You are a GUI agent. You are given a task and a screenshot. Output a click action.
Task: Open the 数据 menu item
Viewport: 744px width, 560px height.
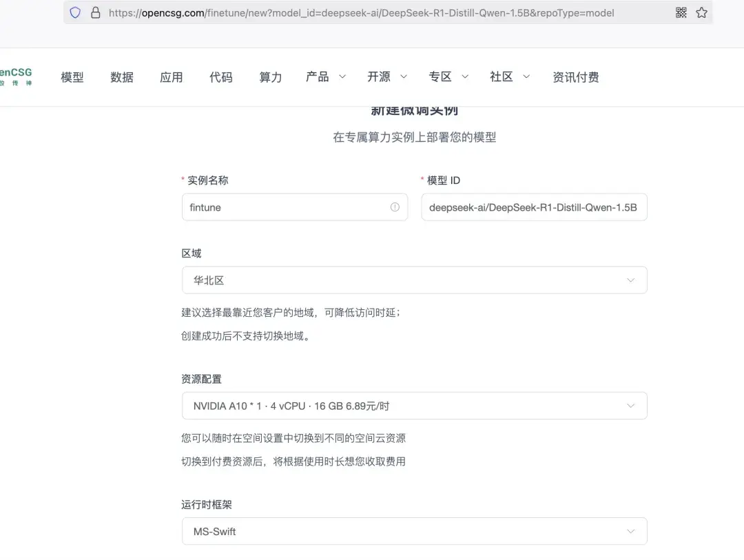click(x=122, y=77)
